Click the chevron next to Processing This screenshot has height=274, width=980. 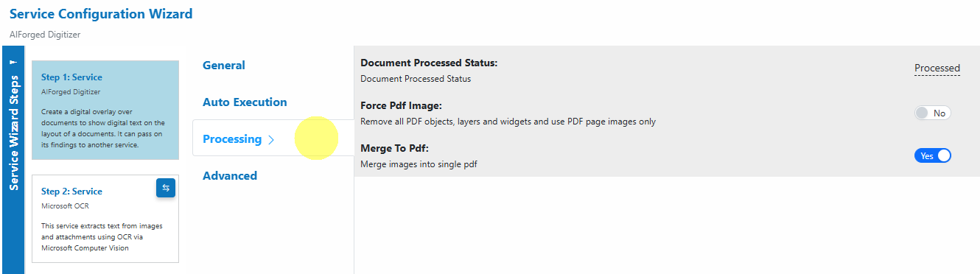tap(271, 139)
